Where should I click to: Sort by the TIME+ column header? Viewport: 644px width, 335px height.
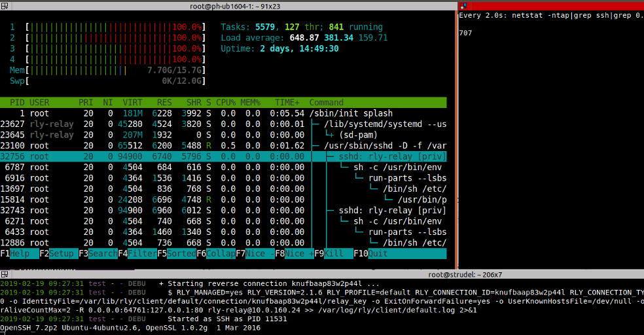[287, 102]
